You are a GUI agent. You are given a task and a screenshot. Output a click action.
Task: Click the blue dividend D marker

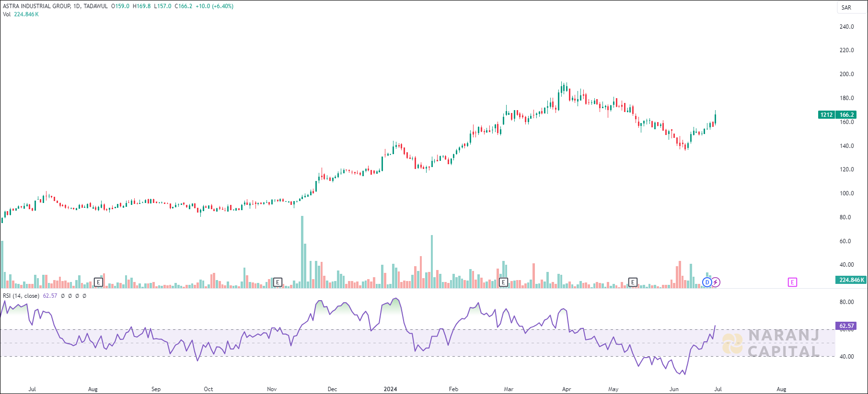707,282
